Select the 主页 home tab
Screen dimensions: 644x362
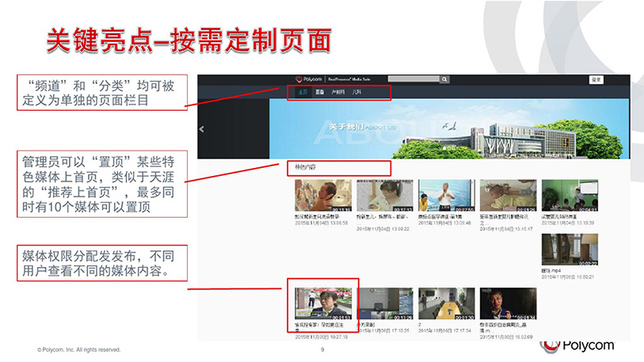pos(303,93)
